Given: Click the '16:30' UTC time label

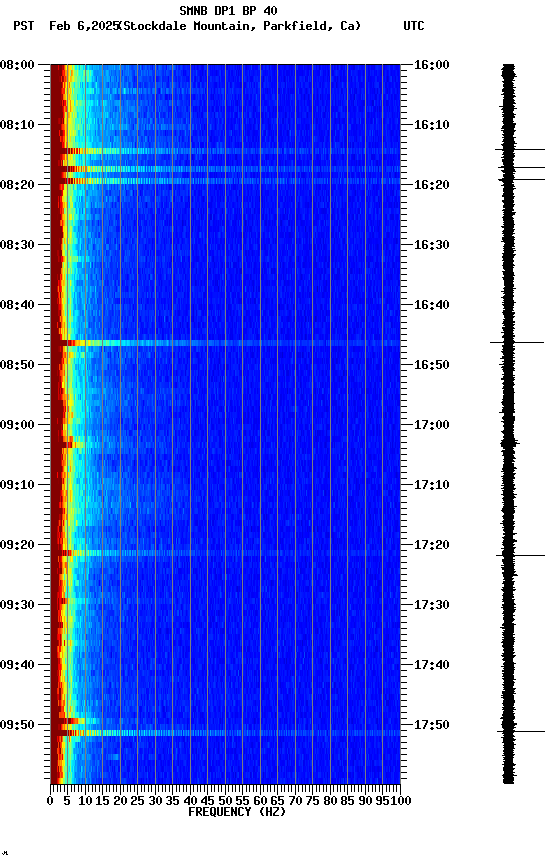Looking at the screenshot, I should click(x=431, y=245).
